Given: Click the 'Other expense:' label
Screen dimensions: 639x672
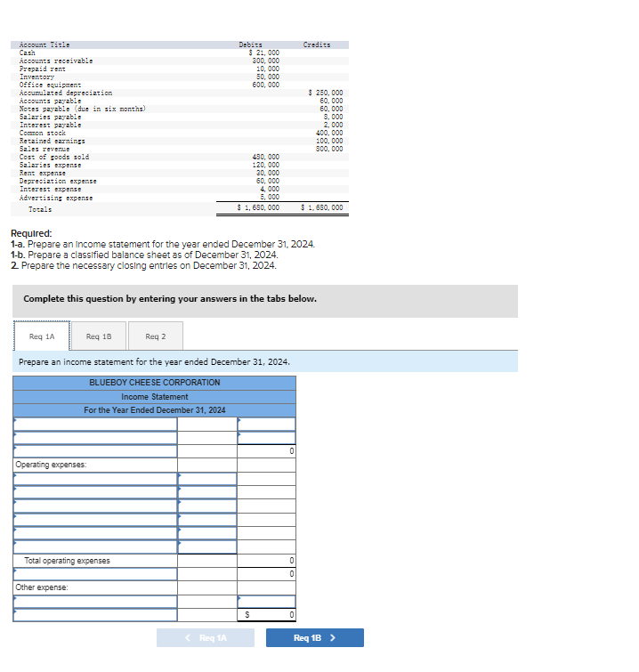Looking at the screenshot, I should [42, 587].
